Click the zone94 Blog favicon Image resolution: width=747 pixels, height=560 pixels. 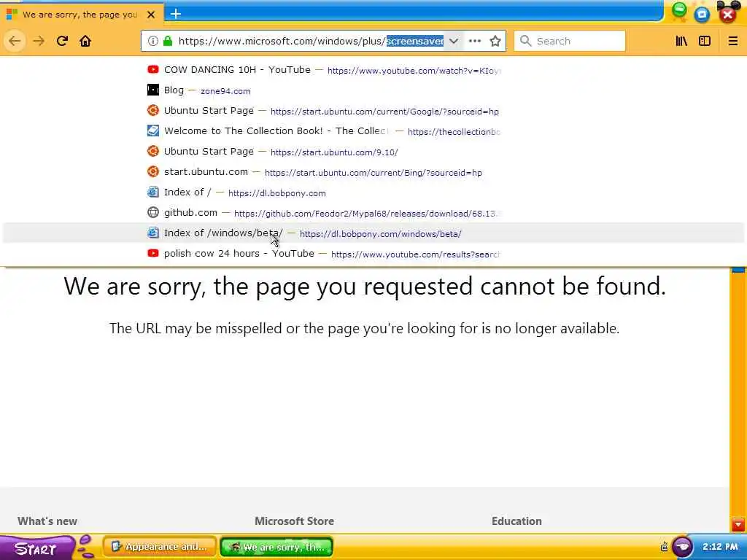point(153,90)
